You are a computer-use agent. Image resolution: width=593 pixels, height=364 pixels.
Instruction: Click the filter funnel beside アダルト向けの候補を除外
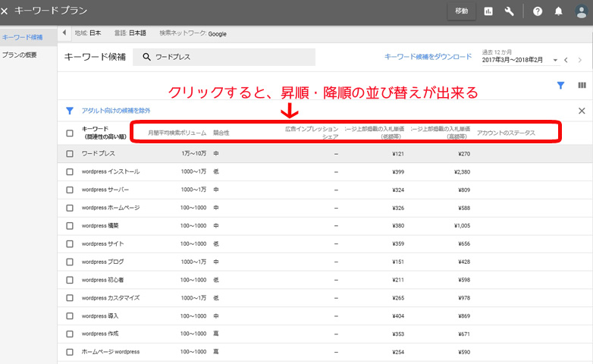70,111
